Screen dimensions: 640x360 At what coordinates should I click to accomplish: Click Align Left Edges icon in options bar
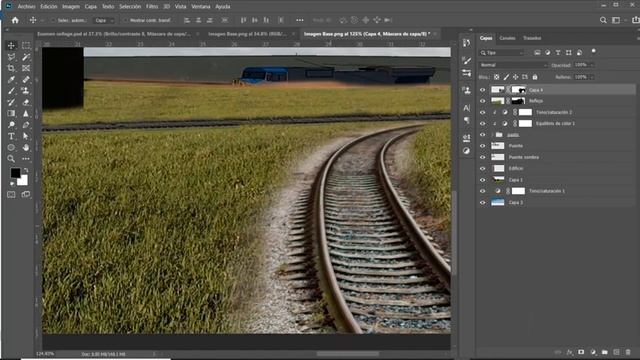[187, 20]
